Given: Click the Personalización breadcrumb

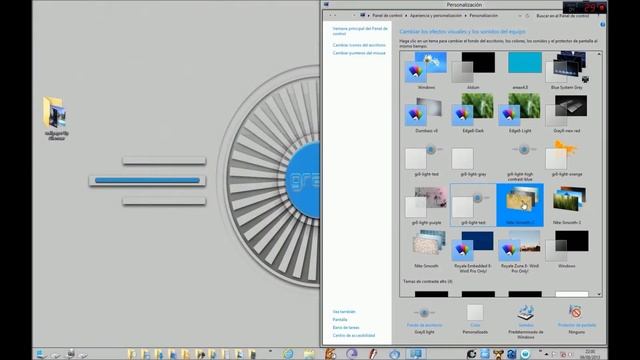Looking at the screenshot, I should [x=483, y=16].
